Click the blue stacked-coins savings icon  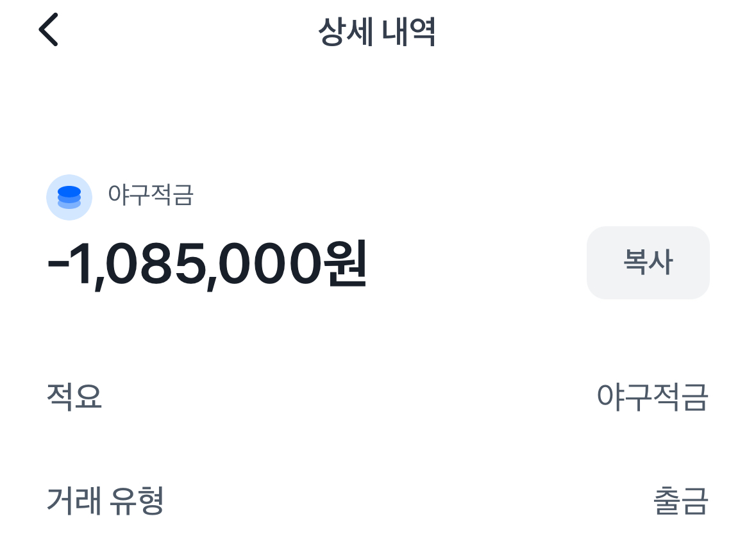tap(69, 197)
